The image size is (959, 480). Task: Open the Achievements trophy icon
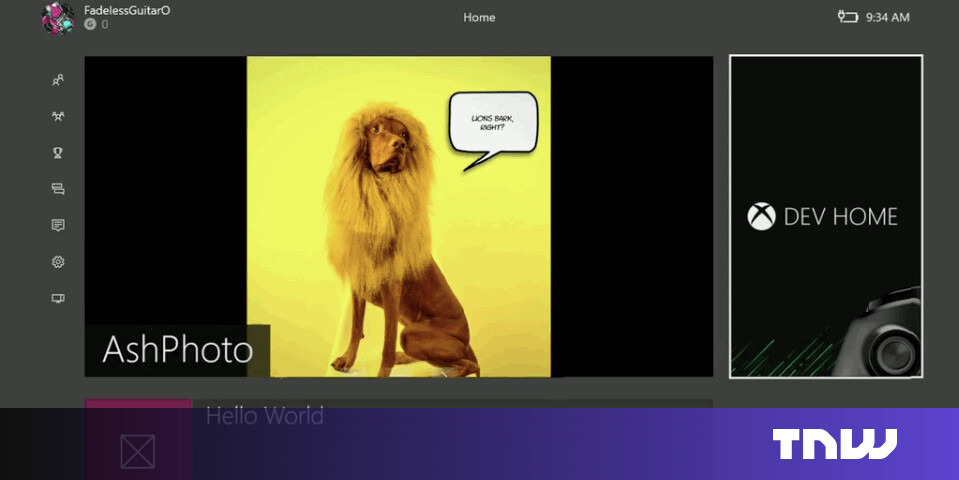click(57, 153)
